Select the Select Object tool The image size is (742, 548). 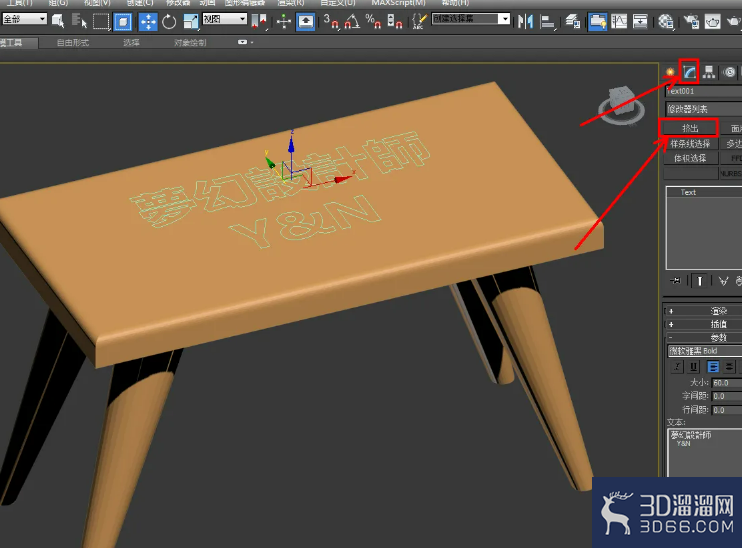coord(58,21)
